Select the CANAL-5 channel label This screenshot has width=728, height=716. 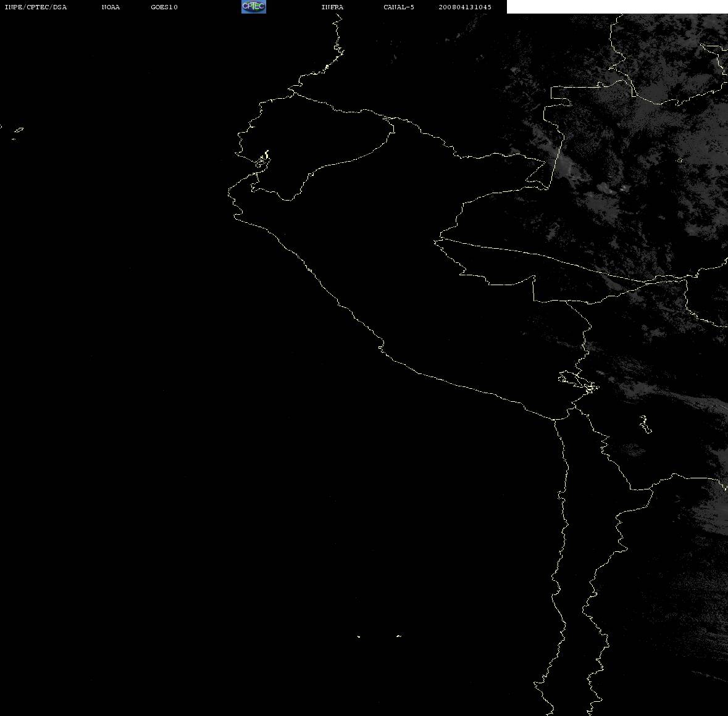point(399,7)
